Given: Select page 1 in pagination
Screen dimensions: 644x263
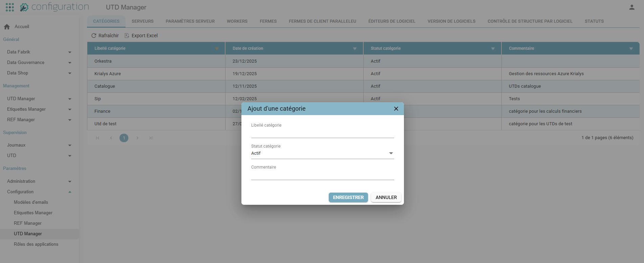Looking at the screenshot, I should (124, 138).
